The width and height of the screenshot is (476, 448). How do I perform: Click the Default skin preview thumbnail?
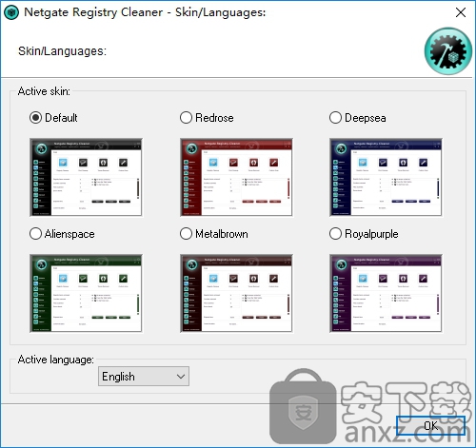point(86,178)
